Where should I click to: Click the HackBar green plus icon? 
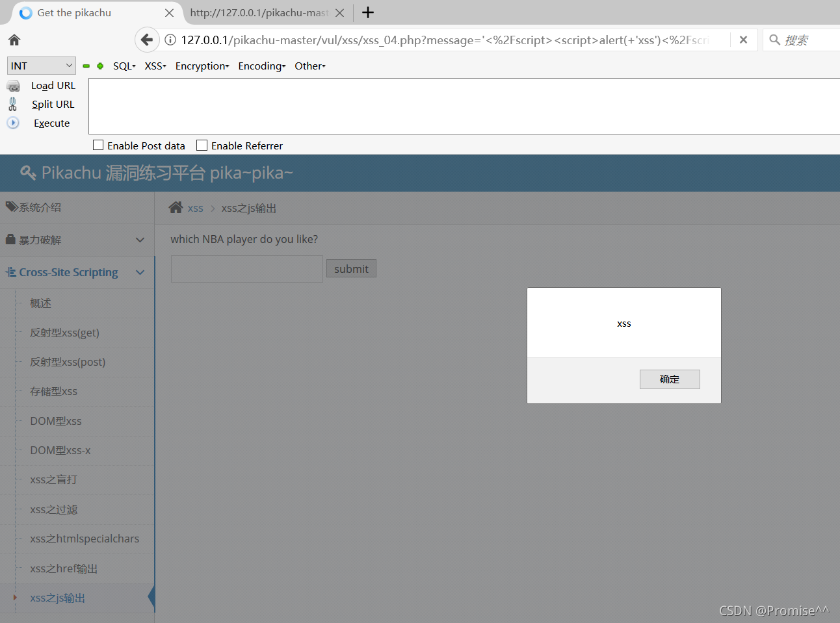100,66
